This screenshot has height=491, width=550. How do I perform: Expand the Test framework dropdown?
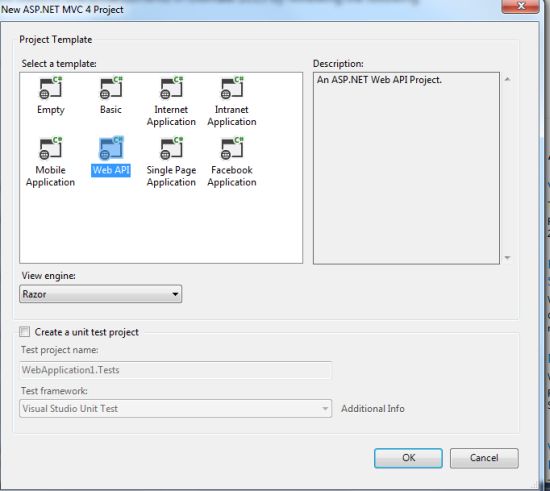tap(175, 409)
